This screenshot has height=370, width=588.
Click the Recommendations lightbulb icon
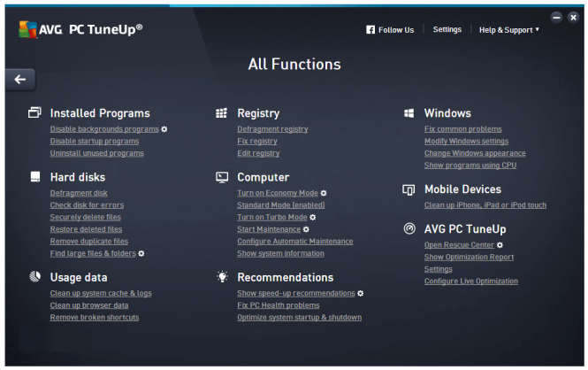[222, 277]
